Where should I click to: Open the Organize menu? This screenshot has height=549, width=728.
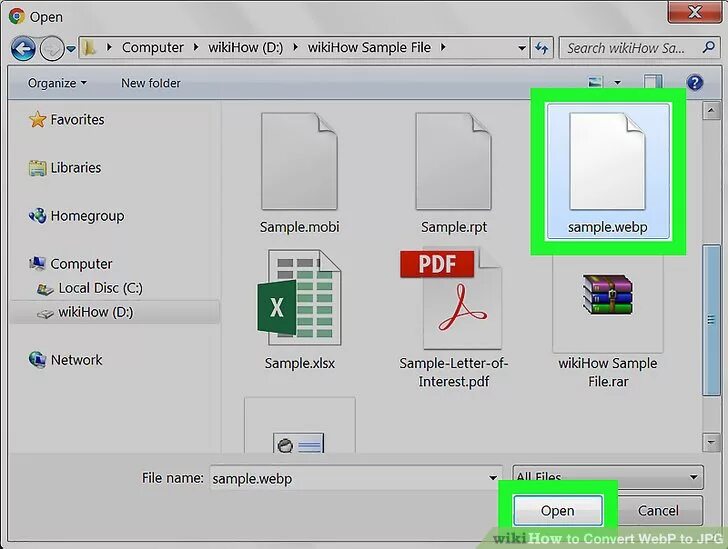point(57,83)
